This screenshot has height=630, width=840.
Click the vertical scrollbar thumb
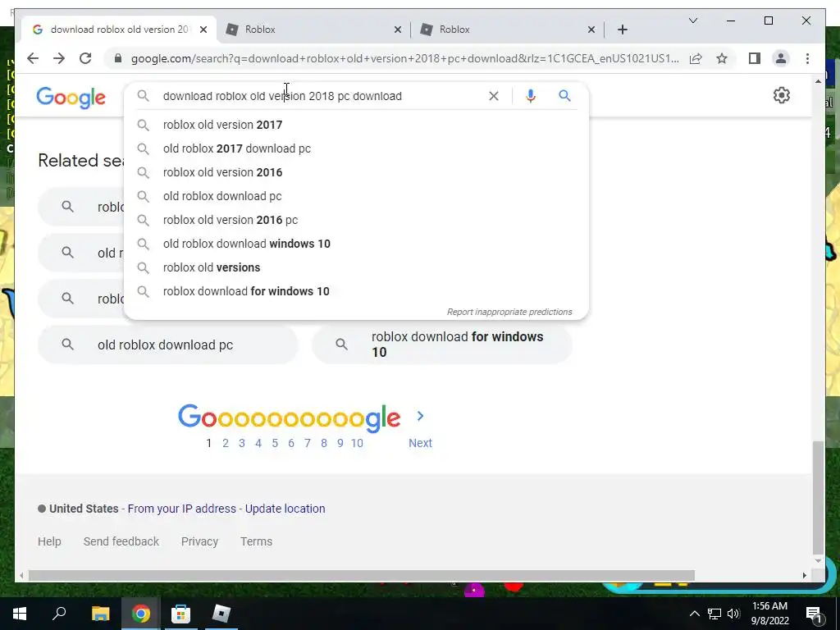coord(818,498)
